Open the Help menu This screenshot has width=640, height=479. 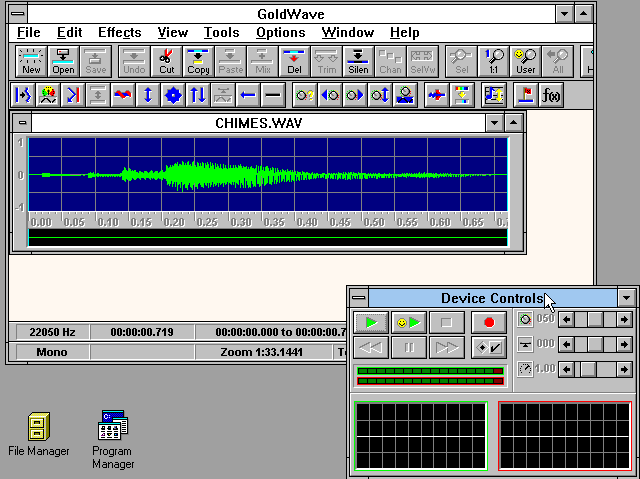coord(404,33)
